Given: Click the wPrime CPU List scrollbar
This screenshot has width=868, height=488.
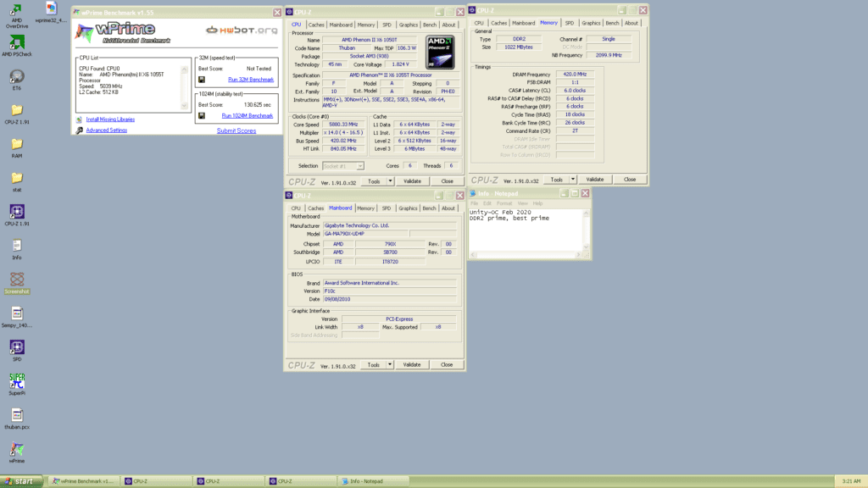Looking at the screenshot, I should tap(184, 87).
